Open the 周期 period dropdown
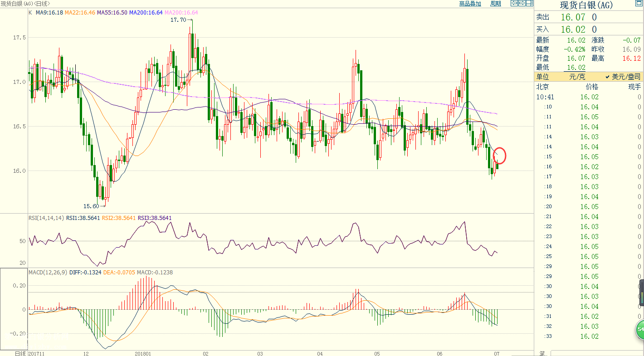The image size is (644, 356). [496, 4]
